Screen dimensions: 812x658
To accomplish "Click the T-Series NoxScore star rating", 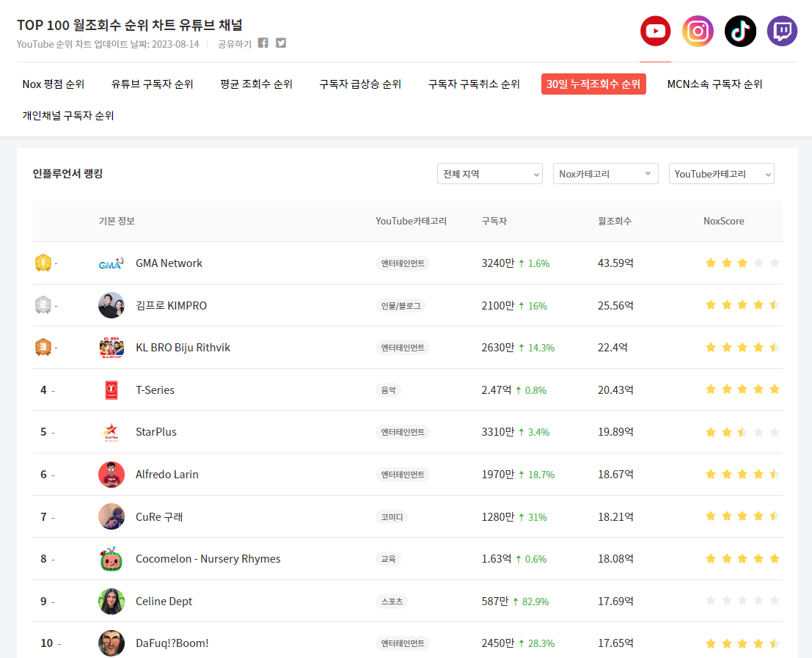I will tap(742, 390).
